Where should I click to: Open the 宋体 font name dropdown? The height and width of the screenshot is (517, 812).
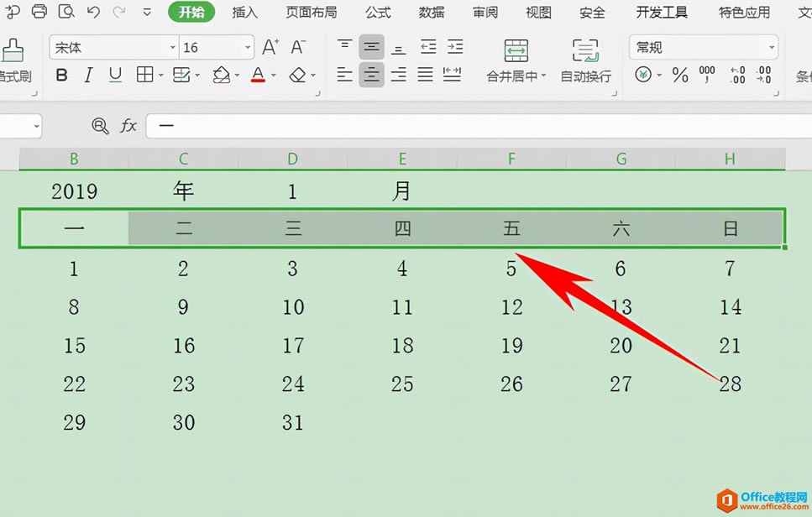coord(173,48)
